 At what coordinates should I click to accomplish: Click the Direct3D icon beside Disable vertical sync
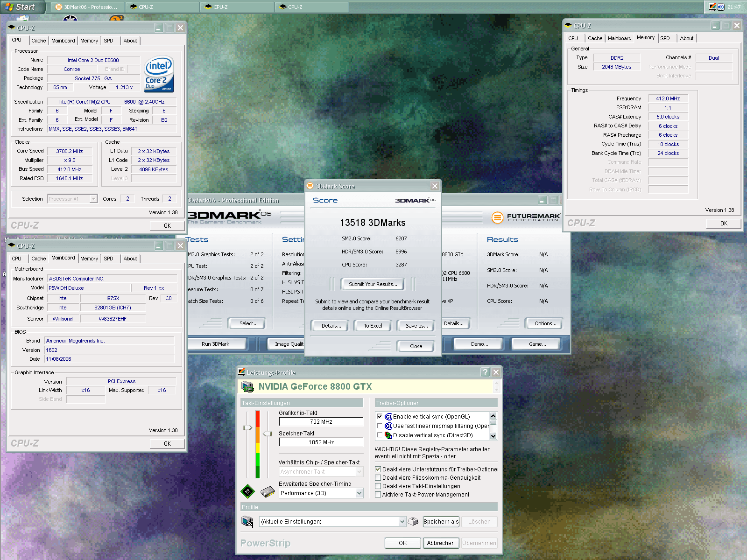388,435
